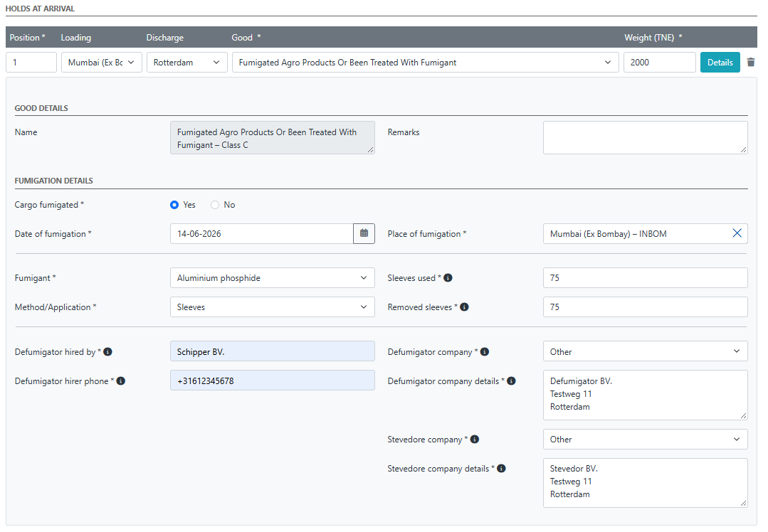
Task: Click the Defumigator hirer phone field
Action: pos(273,381)
